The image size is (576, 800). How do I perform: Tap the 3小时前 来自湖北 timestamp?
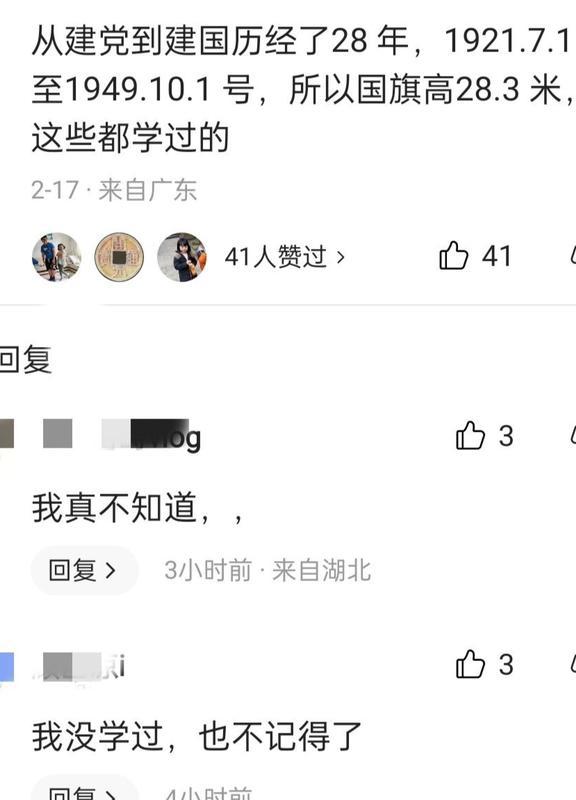click(267, 570)
